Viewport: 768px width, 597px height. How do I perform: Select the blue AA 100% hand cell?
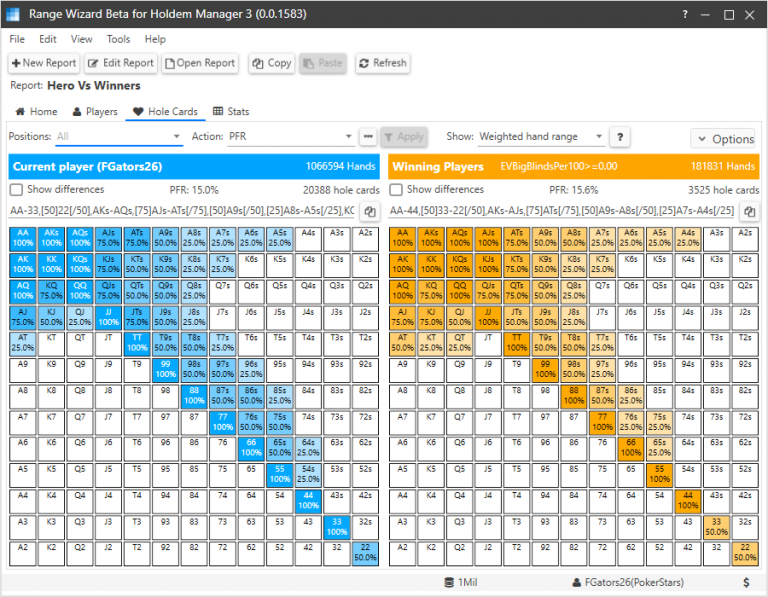(x=23, y=238)
